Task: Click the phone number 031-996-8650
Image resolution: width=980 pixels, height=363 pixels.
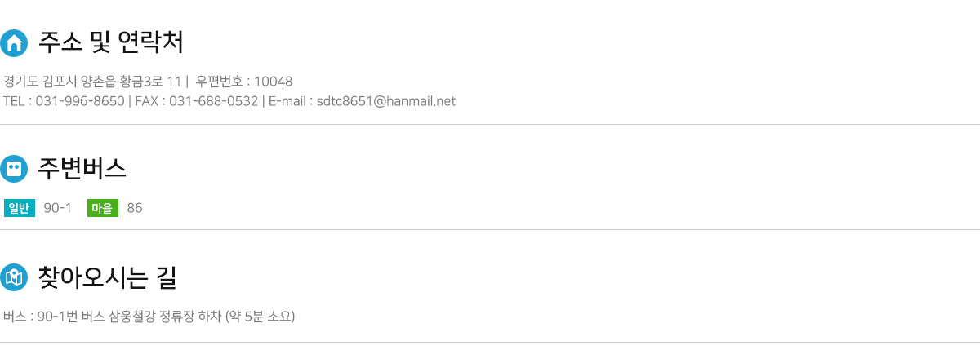Action: coord(81,101)
